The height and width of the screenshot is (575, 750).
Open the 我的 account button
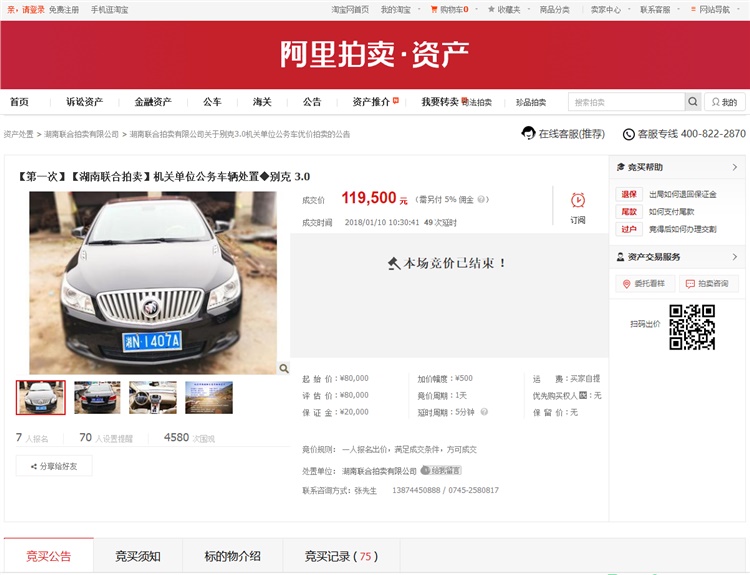[x=725, y=102]
